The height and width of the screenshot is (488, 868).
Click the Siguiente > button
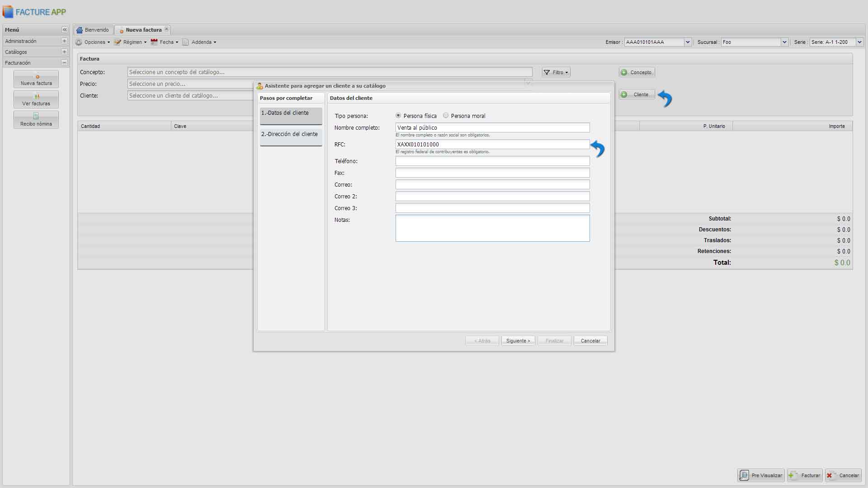tap(518, 341)
